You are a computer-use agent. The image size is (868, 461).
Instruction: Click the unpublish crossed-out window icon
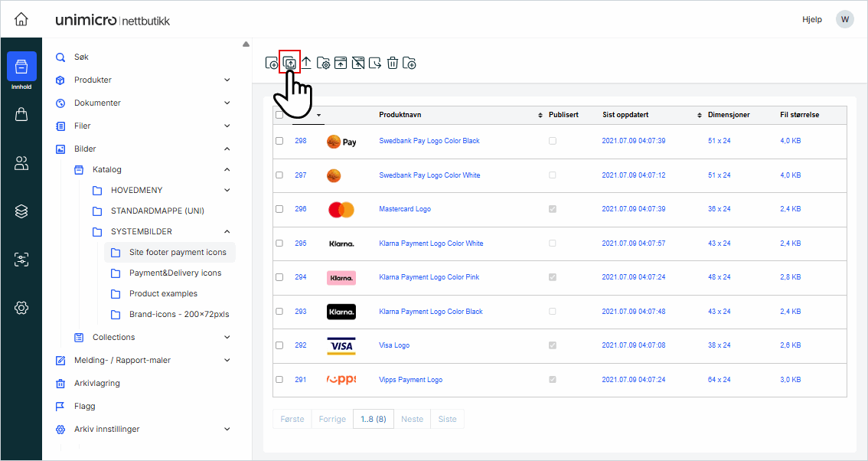pos(357,64)
